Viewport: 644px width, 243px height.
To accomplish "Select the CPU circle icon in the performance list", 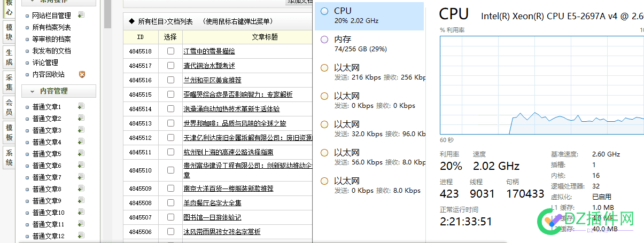I will [x=324, y=11].
